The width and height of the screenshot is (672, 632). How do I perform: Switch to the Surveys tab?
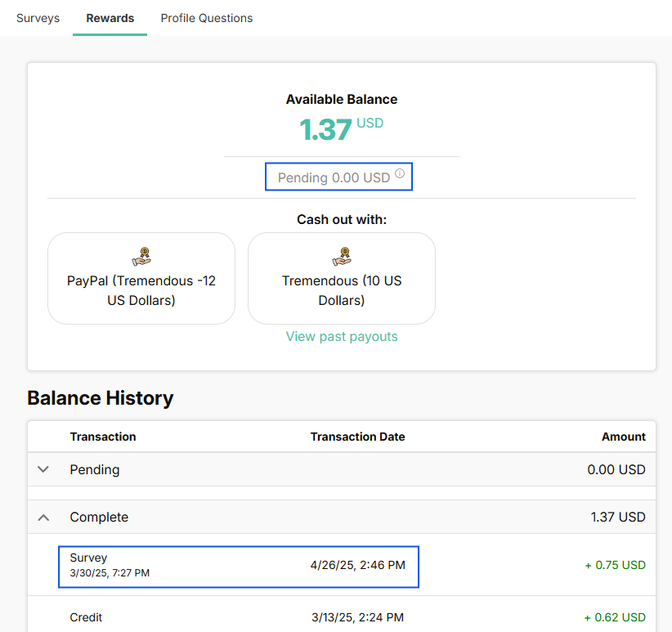pos(38,18)
